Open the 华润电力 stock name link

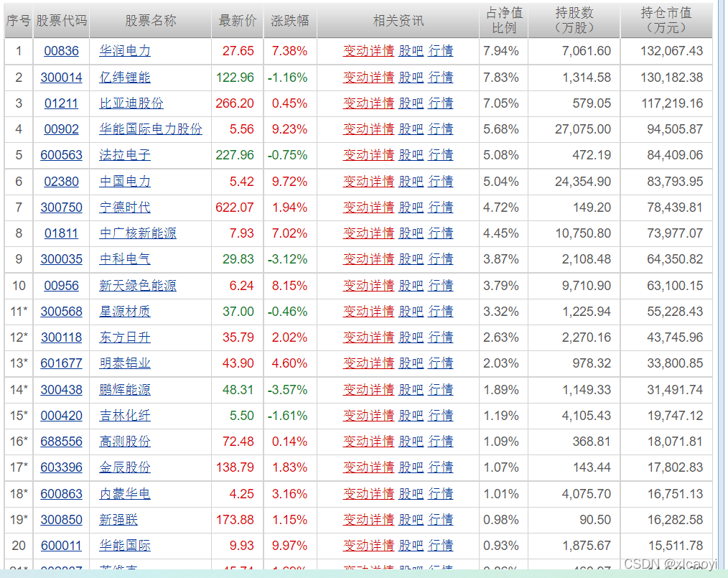pos(125,50)
